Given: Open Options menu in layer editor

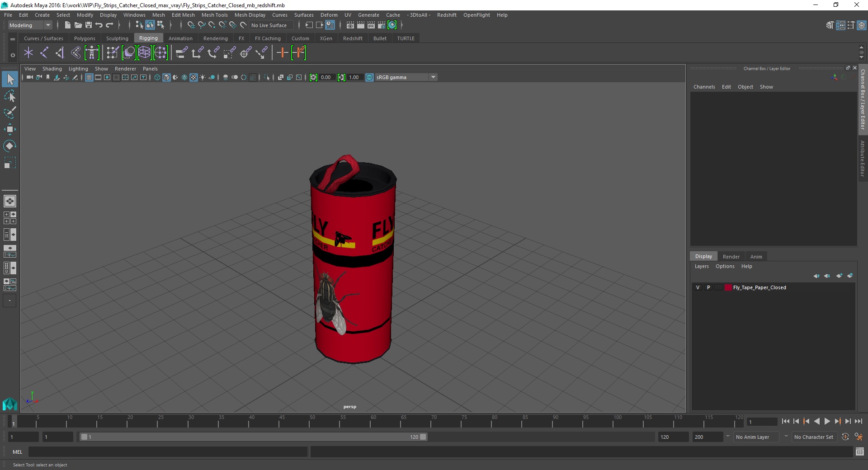Looking at the screenshot, I should pyautogui.click(x=725, y=266).
